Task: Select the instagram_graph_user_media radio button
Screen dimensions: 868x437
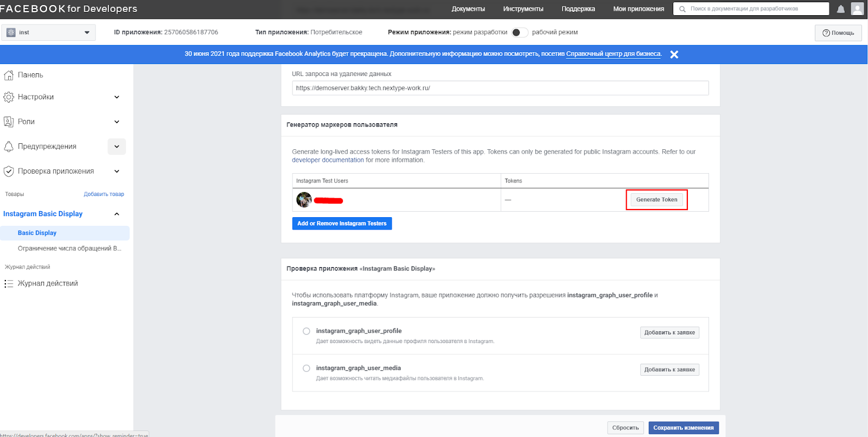Action: 307,368
